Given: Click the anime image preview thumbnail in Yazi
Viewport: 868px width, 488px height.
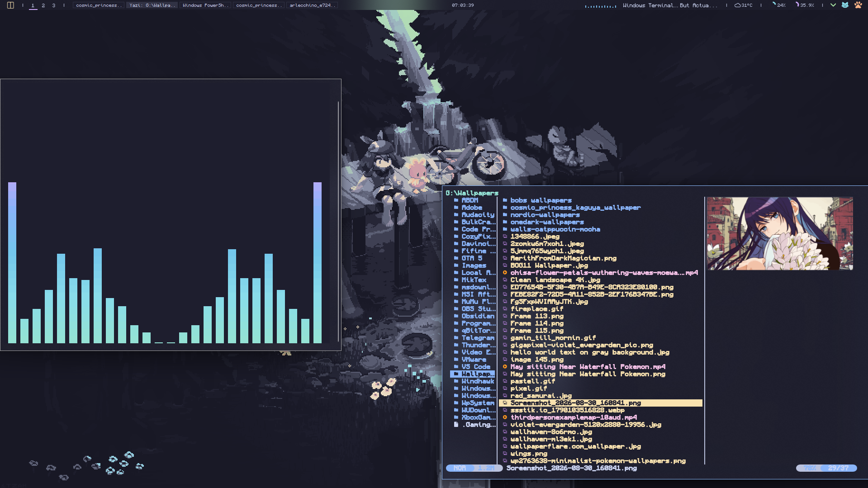Looking at the screenshot, I should (780, 233).
